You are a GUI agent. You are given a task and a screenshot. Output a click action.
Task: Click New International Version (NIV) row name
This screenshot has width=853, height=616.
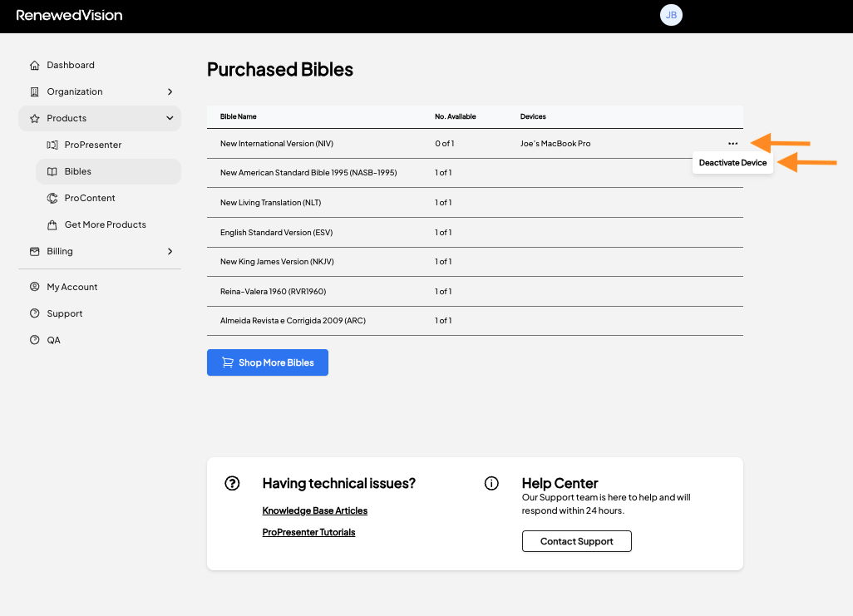tap(277, 144)
